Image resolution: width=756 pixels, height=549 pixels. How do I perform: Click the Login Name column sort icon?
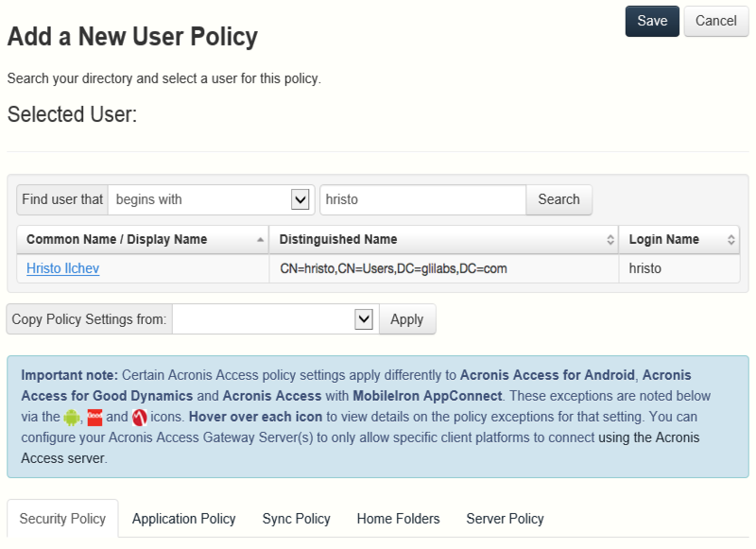(x=733, y=239)
